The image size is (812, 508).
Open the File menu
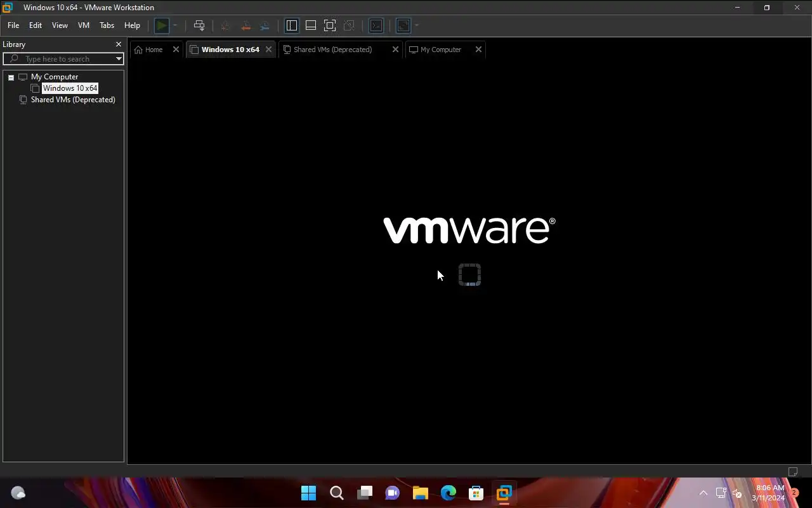[13, 25]
